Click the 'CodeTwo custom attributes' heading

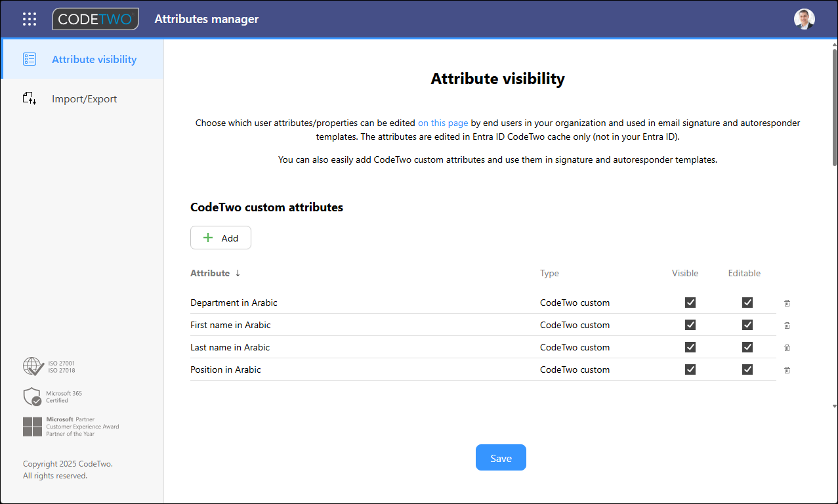click(x=266, y=207)
